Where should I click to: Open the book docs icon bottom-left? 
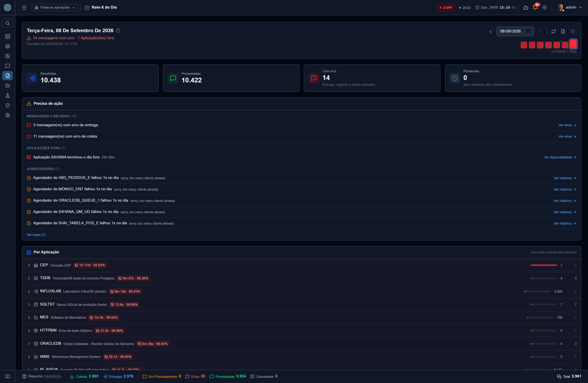pyautogui.click(x=7, y=376)
